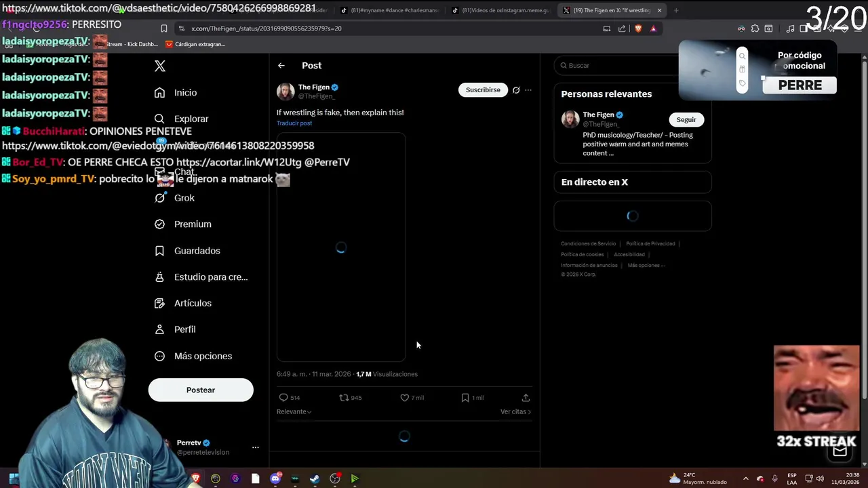Open the Brave browser taskbar icon
This screenshot has height=488, width=868.
196,479
